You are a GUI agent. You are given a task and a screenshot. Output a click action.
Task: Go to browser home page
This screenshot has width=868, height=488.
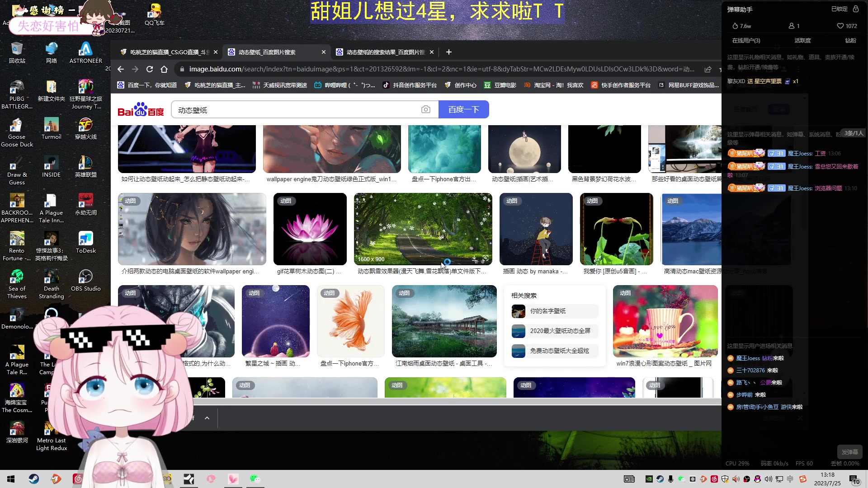point(164,69)
